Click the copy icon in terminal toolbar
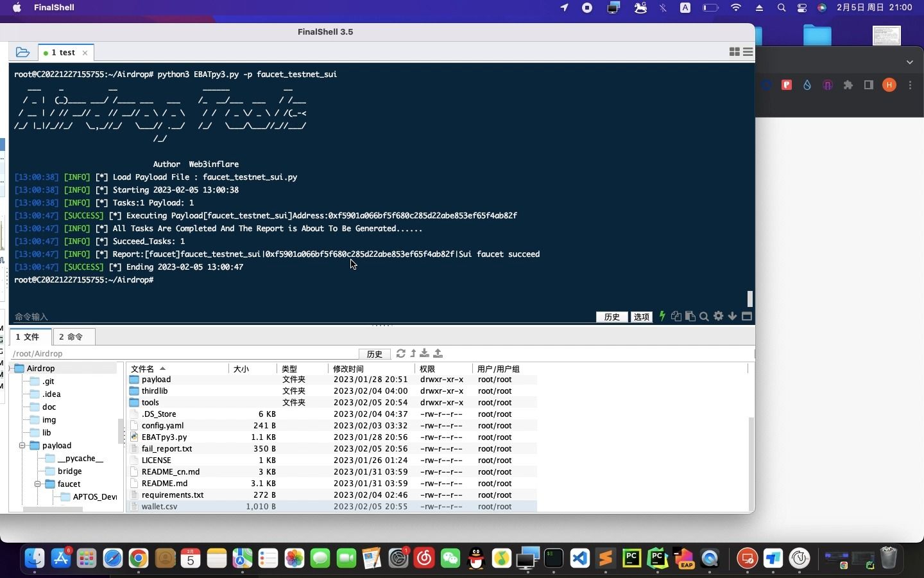The height and width of the screenshot is (578, 924). pyautogui.click(x=676, y=316)
